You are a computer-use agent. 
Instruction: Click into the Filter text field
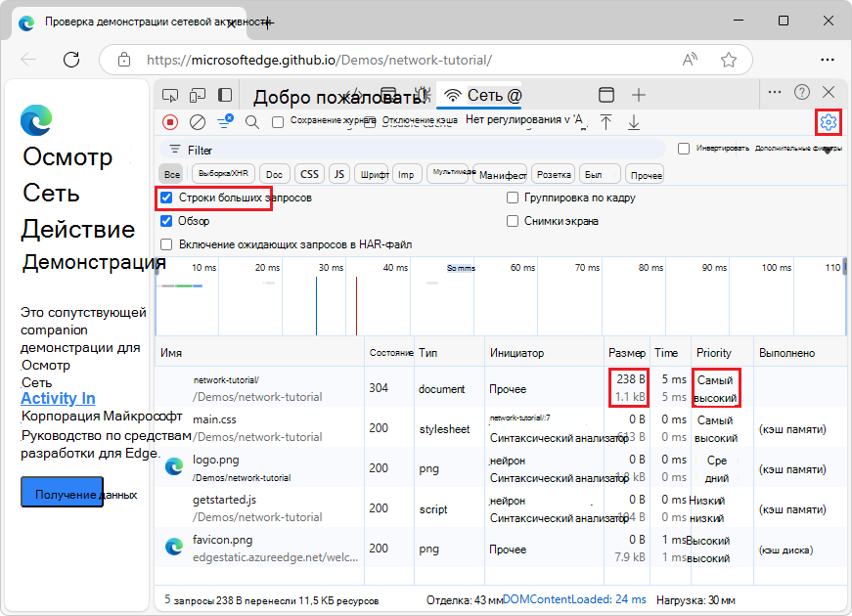[x=413, y=149]
